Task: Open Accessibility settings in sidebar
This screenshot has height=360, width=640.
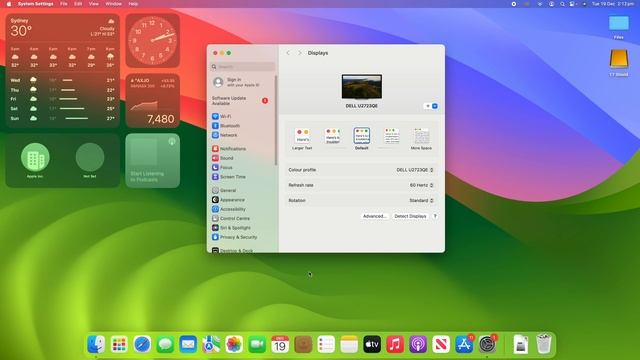Action: 229,209
